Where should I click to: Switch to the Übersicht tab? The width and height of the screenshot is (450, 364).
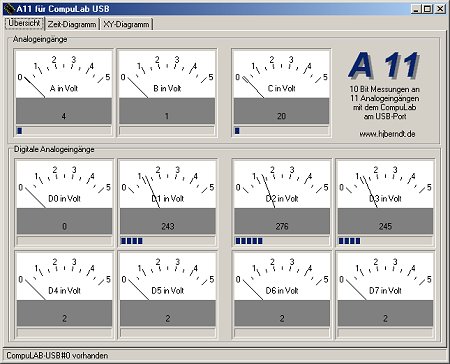[x=24, y=23]
